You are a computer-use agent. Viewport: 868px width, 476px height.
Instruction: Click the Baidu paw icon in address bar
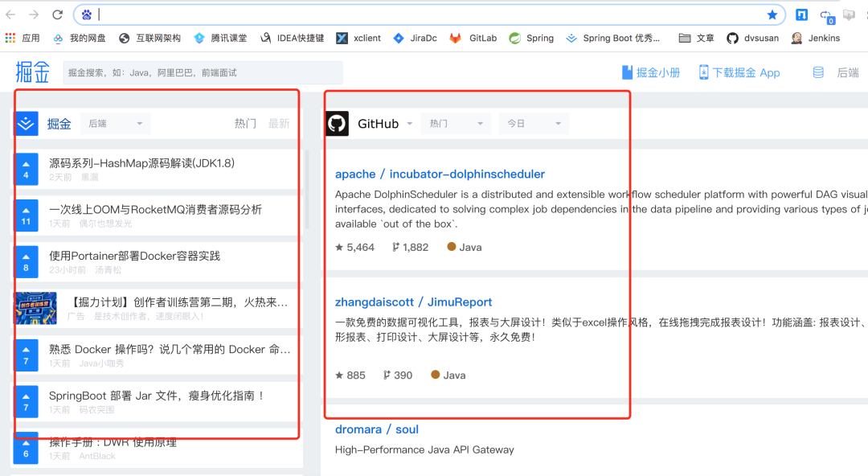[x=86, y=15]
